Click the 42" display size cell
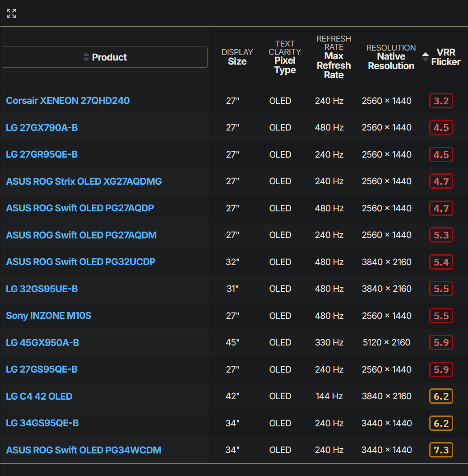Viewport: 468px width, 476px height. click(x=232, y=396)
